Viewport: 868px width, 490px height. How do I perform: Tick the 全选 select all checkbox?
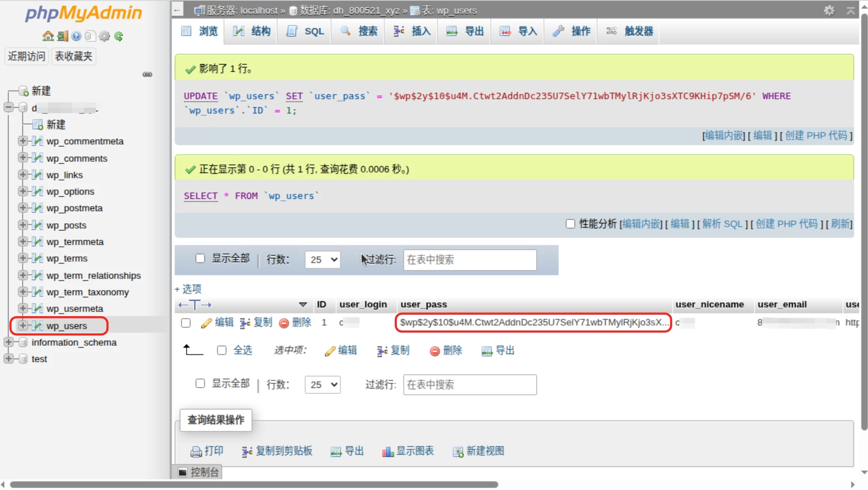point(221,351)
